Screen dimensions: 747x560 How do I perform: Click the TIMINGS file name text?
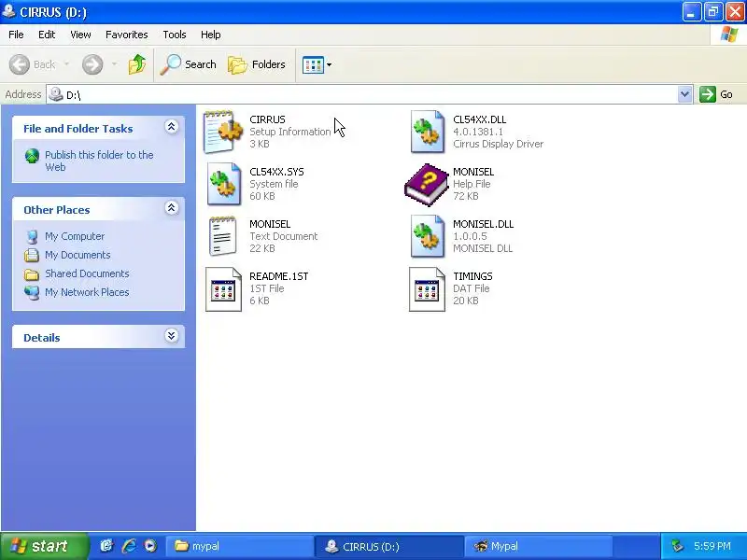(472, 276)
